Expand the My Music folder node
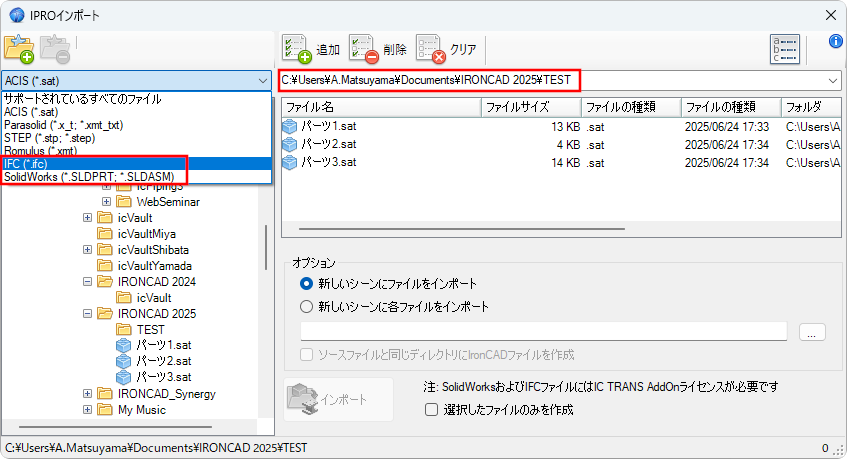Image resolution: width=847 pixels, height=459 pixels. pyautogui.click(x=88, y=410)
